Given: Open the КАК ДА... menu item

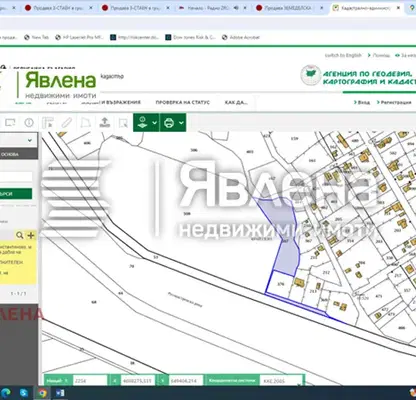Looking at the screenshot, I should (x=236, y=102).
